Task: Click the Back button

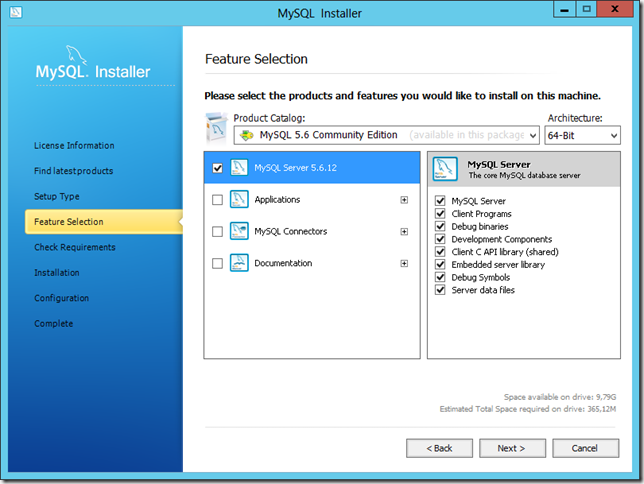Action: tap(439, 448)
